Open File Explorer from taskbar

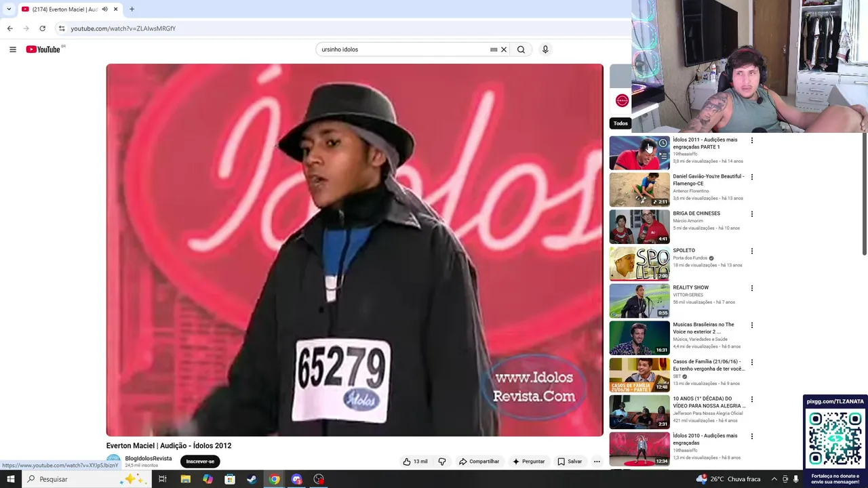pos(185,479)
